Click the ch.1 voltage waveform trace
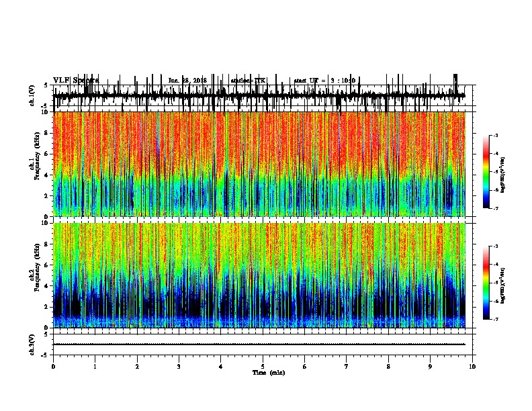 tap(259, 95)
